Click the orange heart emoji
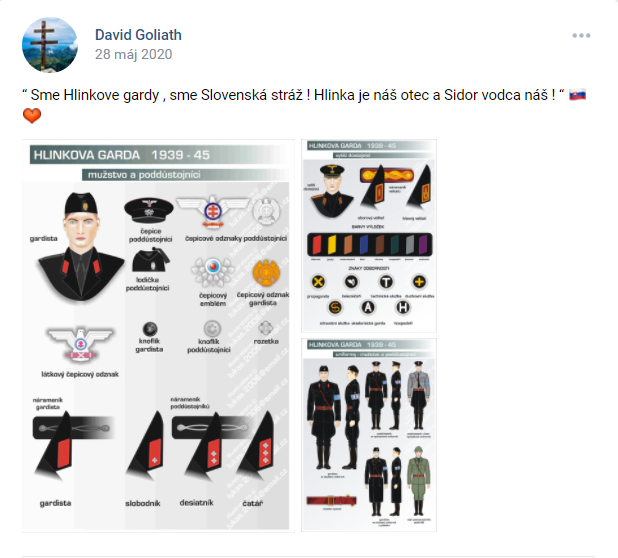Screen dimensions: 618x558 32,116
